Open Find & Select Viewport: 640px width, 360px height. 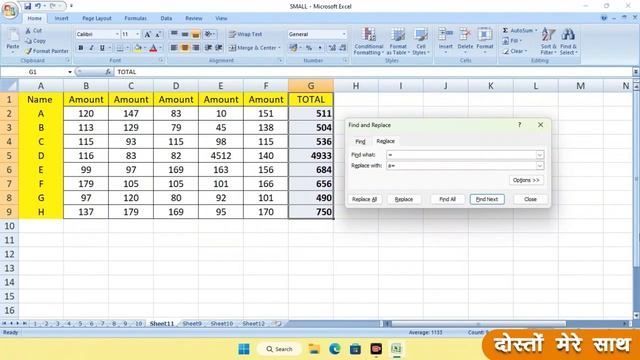[x=568, y=41]
